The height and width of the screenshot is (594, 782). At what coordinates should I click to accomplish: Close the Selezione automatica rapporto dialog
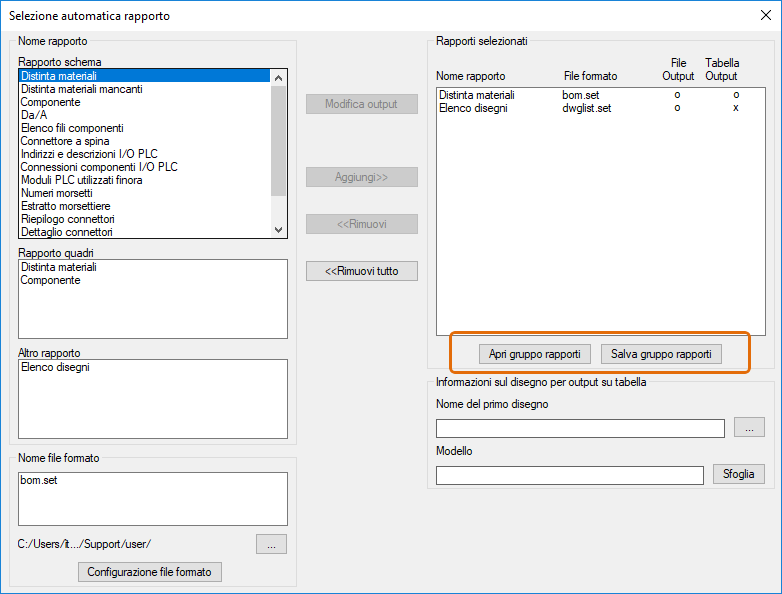click(766, 15)
